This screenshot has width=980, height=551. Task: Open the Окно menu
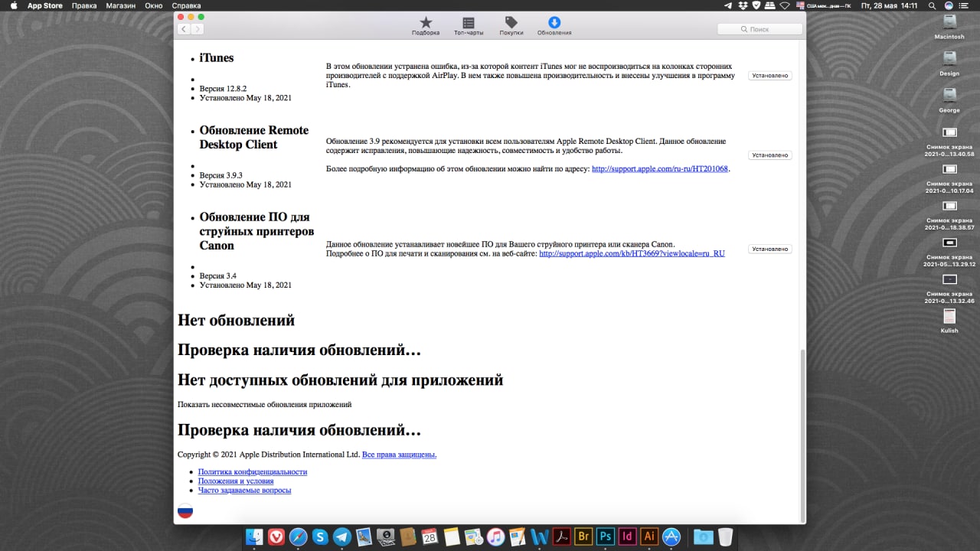[154, 5]
